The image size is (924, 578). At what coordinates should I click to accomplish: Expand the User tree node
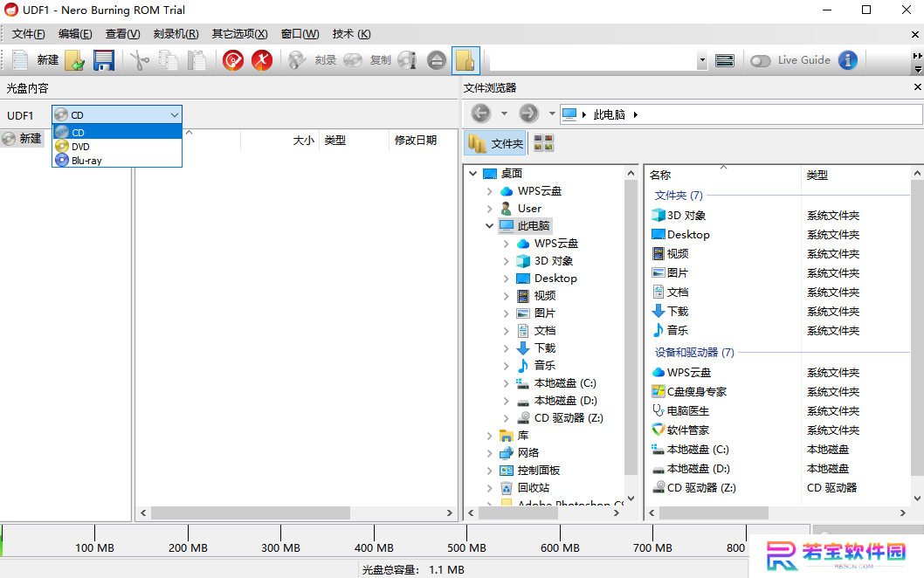(x=489, y=209)
